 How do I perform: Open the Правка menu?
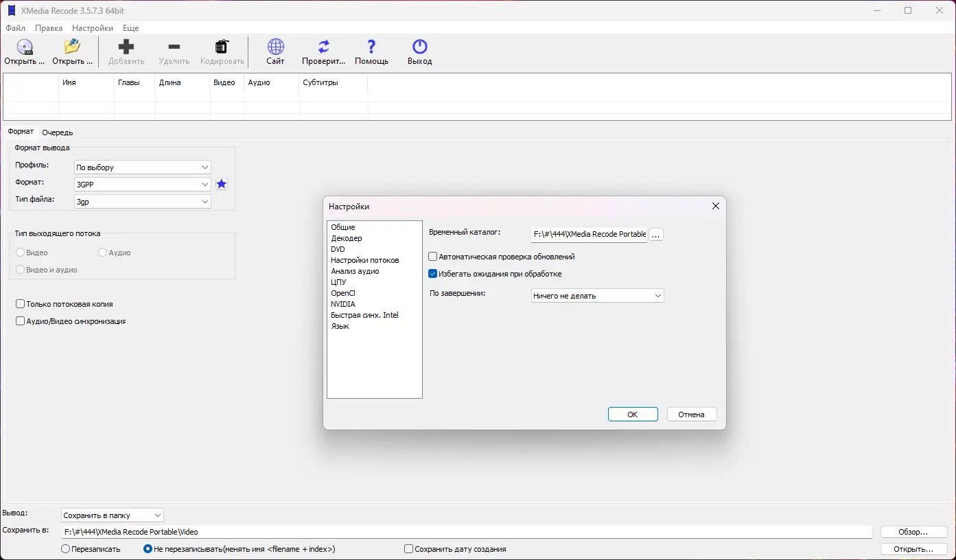[x=49, y=28]
